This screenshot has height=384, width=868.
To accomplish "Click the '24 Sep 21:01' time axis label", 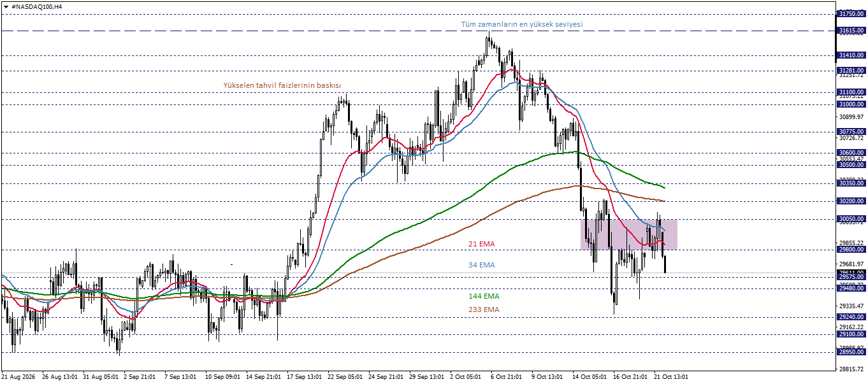I will [x=386, y=377].
